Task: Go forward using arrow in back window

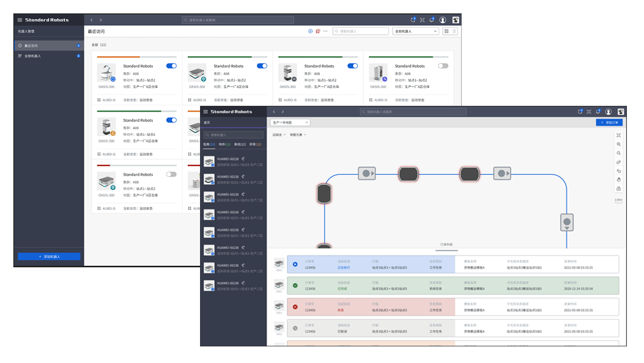Action: (101, 20)
